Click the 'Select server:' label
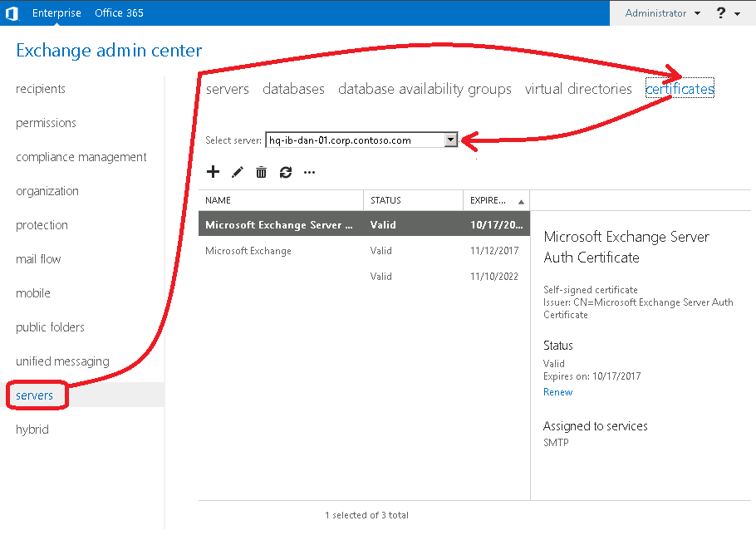The image size is (756, 540). click(x=233, y=140)
